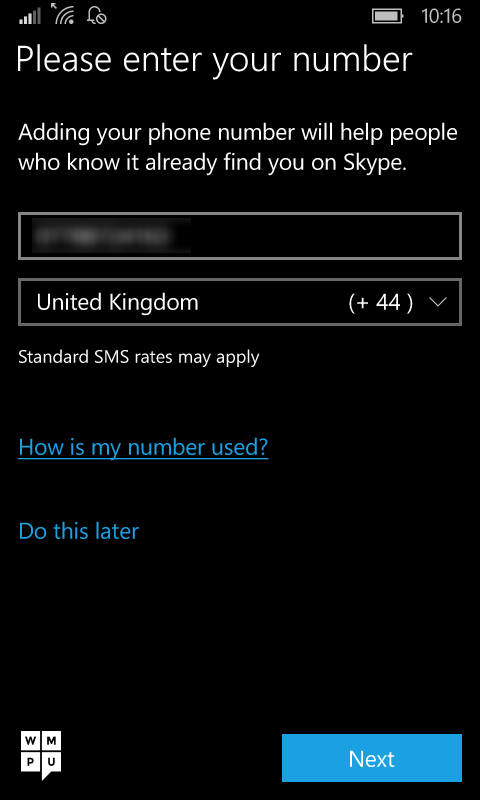
Task: Click Next to continue
Action: click(x=372, y=758)
